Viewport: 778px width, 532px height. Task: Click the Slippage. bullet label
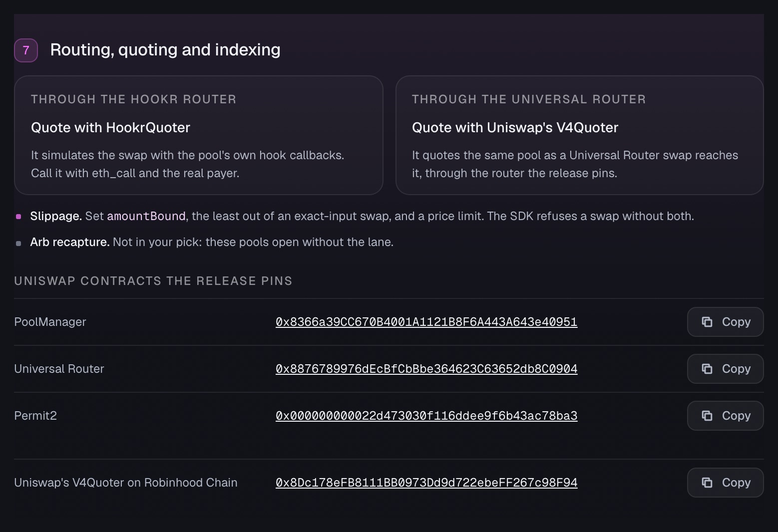tap(56, 216)
